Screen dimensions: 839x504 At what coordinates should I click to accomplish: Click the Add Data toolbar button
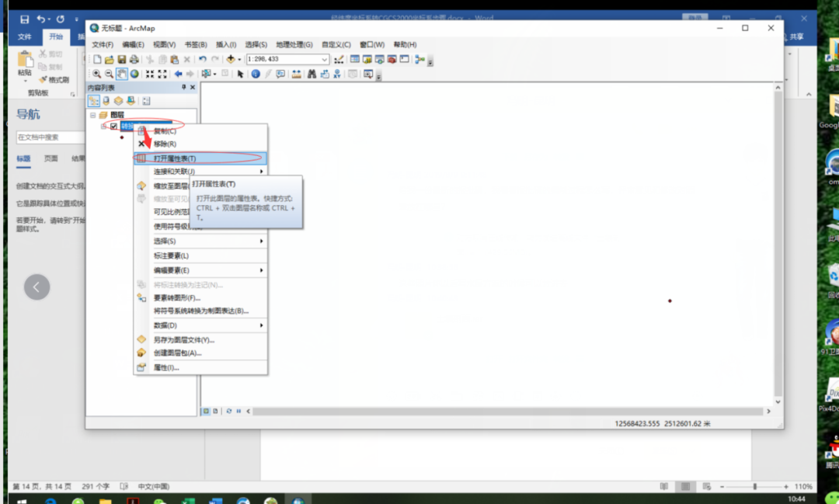coord(231,60)
